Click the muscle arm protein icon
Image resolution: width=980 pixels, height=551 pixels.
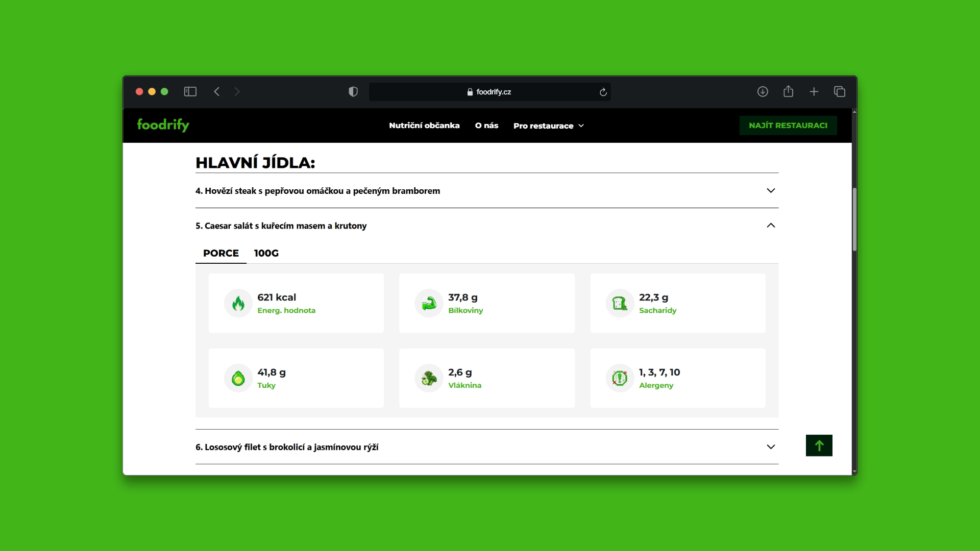pos(429,304)
